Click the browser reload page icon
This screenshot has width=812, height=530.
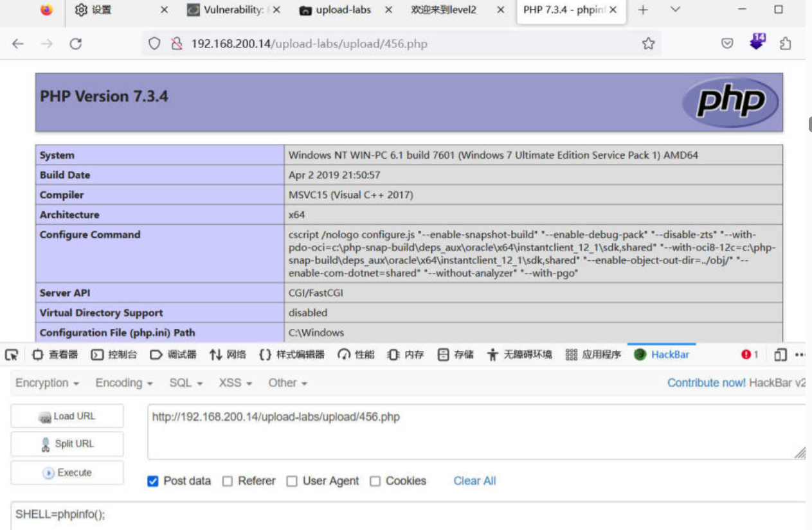tap(76, 44)
